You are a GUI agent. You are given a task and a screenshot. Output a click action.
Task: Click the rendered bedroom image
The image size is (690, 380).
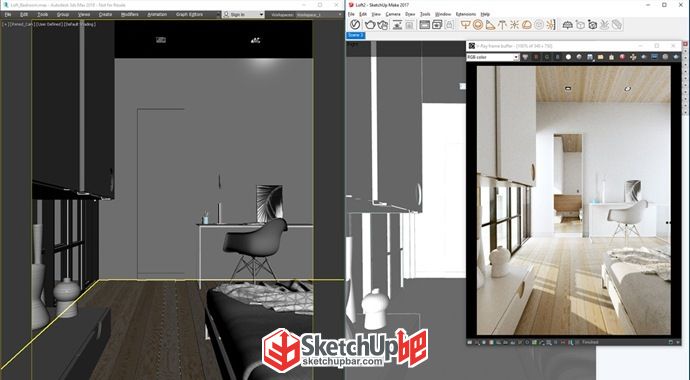pos(574,200)
